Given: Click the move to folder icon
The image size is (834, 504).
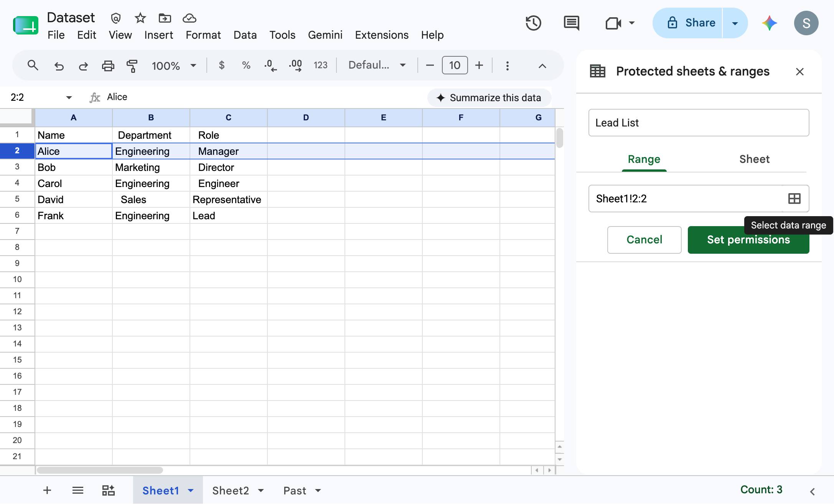Looking at the screenshot, I should point(165,18).
